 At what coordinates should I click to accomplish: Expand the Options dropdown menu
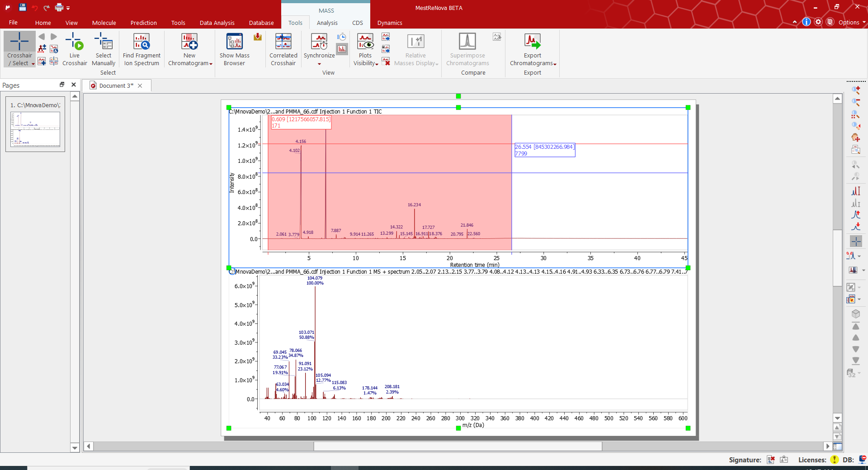point(851,22)
